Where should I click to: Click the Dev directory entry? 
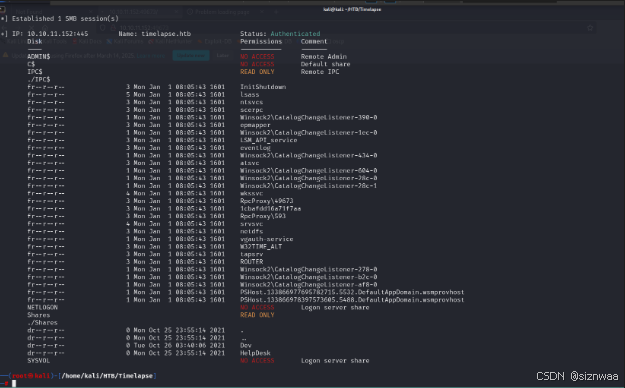click(x=246, y=345)
